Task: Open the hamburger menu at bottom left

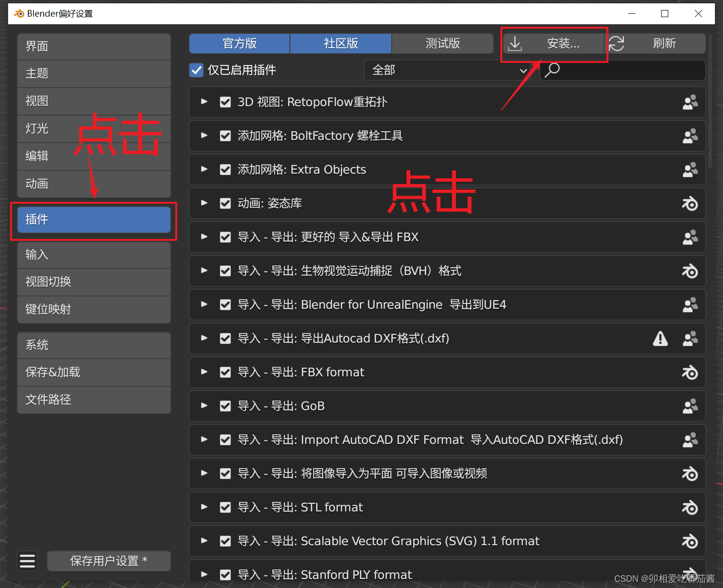Action: (x=27, y=561)
